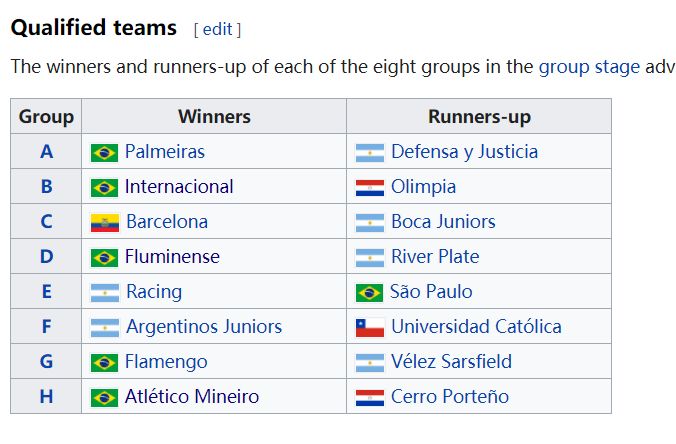Follow the group stage link
The image size is (676, 444).
589,67
